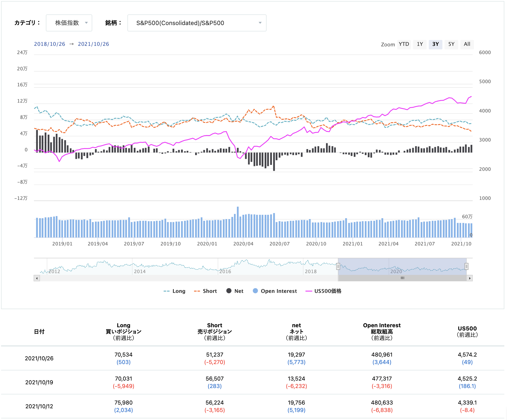Click the Long 買いポジション column header
Screen dimensions: 507x420
coord(123,332)
